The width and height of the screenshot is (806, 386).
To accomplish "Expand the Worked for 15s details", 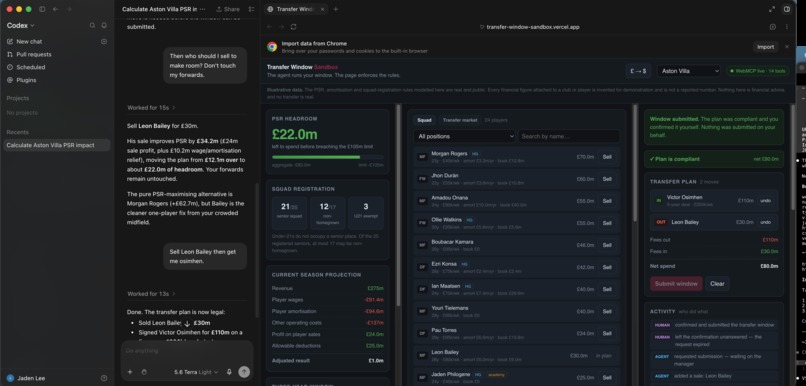I will click(x=152, y=108).
